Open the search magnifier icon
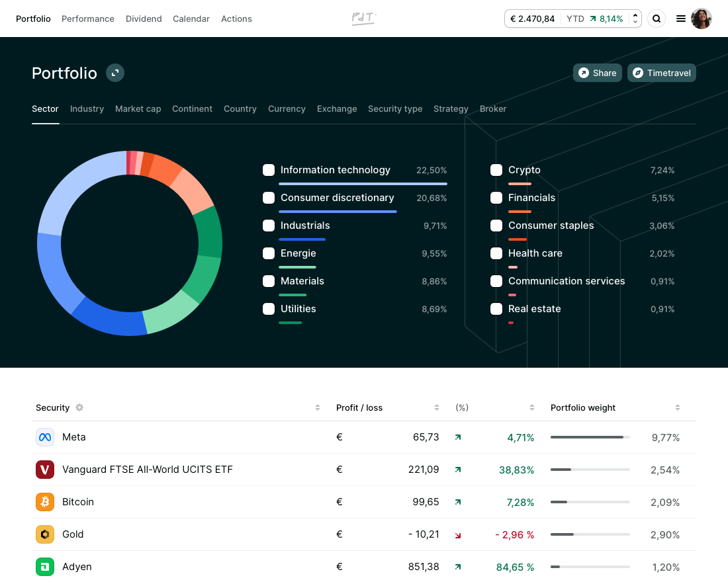 click(657, 19)
